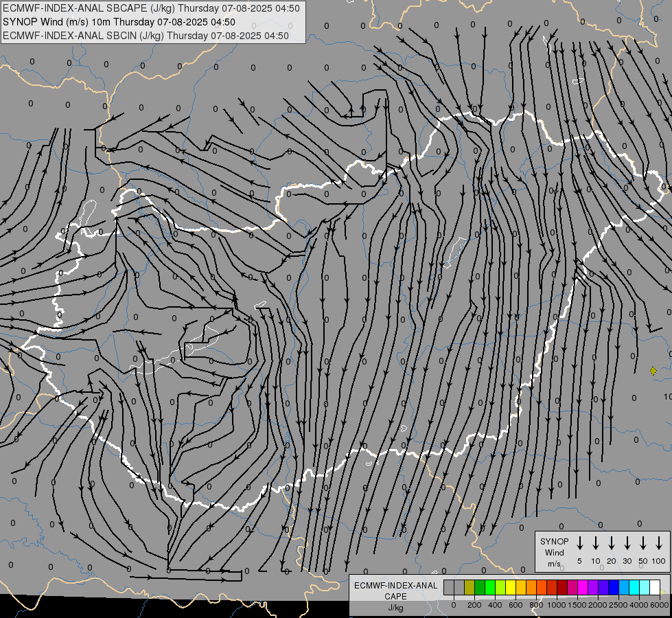Pick the dark green swatch in CAPE colorbar
Image resolution: width=672 pixels, height=618 pixels.
(480, 587)
